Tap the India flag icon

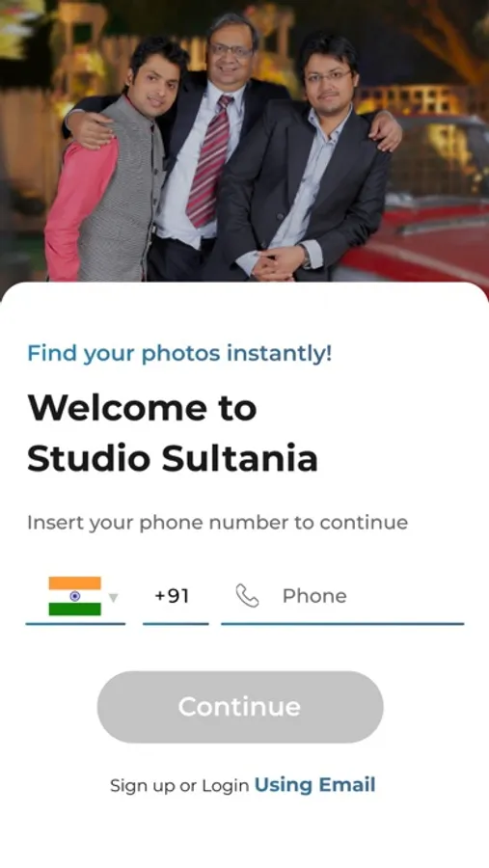tap(75, 596)
